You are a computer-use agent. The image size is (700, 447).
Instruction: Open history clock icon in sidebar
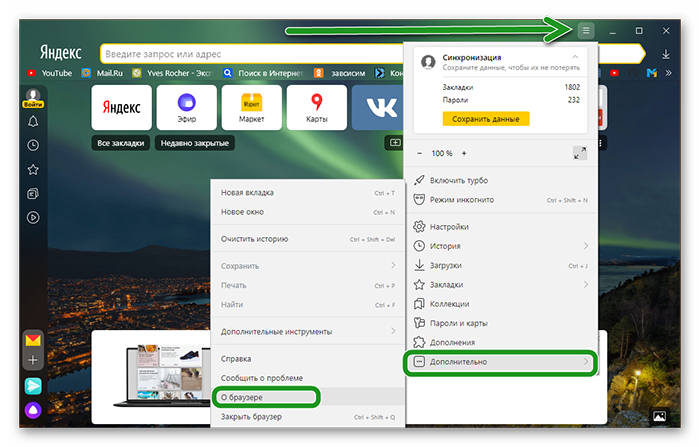(x=33, y=145)
